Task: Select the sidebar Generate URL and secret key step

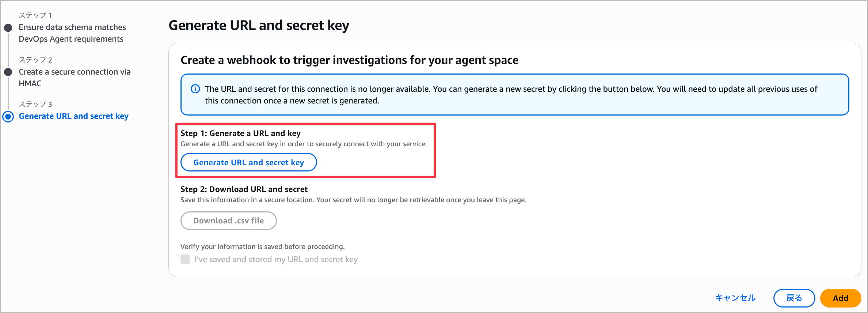Action: (x=74, y=116)
